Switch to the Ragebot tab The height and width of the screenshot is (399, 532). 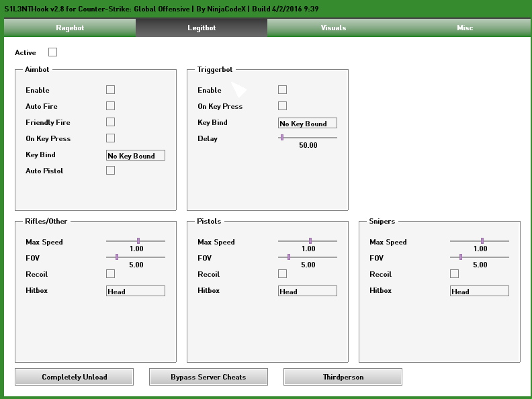point(70,28)
